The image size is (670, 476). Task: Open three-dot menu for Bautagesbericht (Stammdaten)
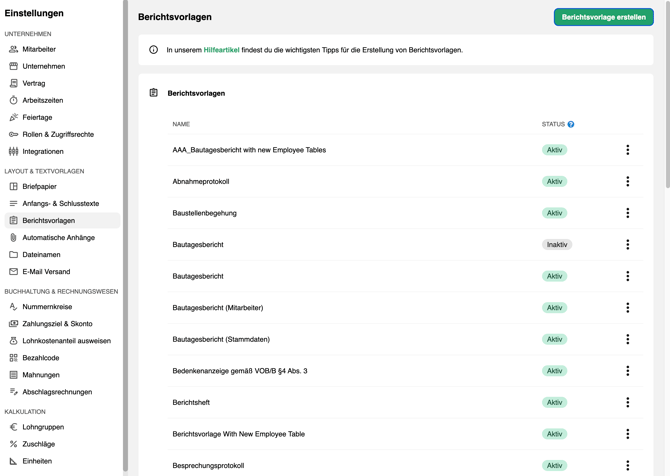pos(628,339)
